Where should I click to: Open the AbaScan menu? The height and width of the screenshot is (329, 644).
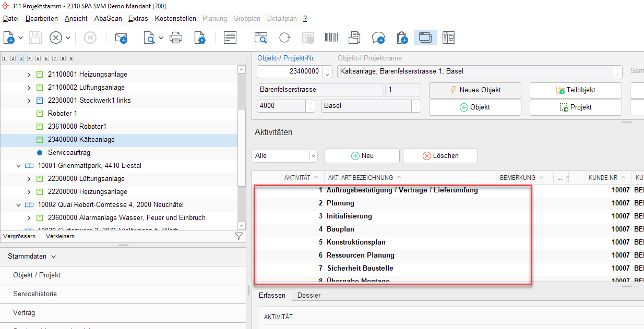pyautogui.click(x=108, y=18)
